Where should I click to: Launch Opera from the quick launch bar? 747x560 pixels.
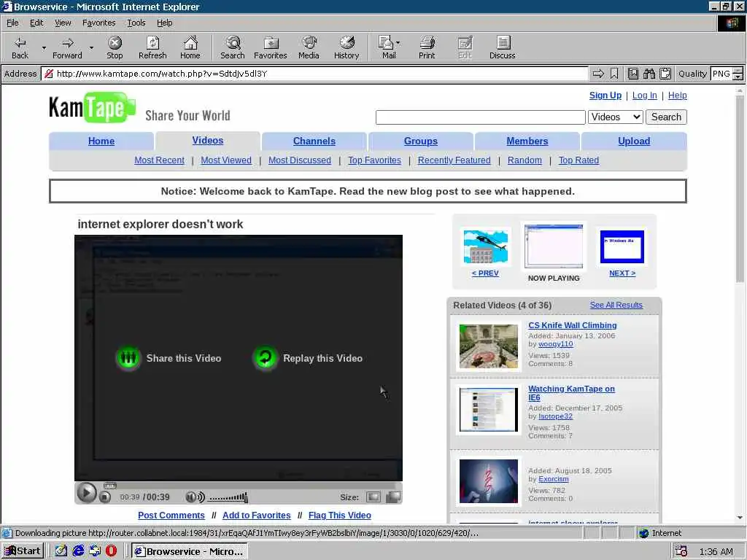point(111,551)
